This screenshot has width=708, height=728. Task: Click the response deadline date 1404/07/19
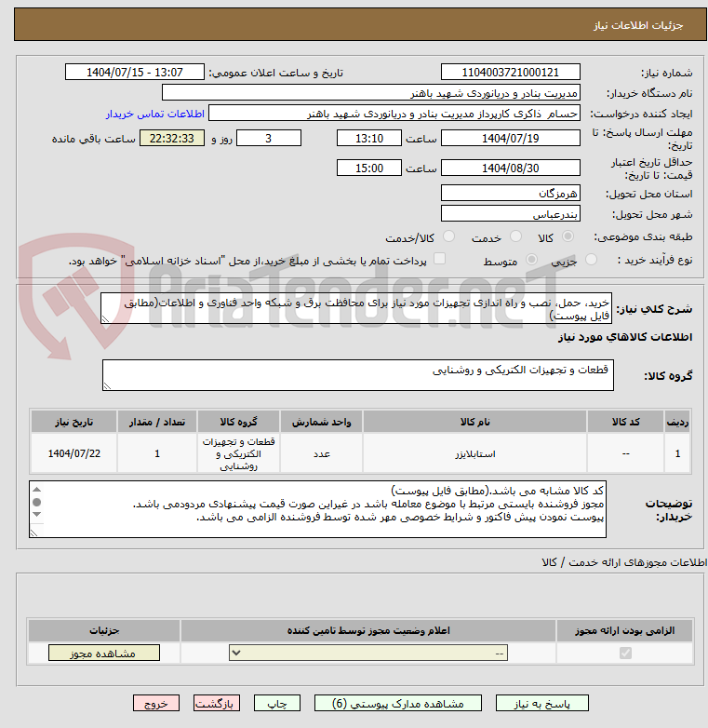pos(511,138)
